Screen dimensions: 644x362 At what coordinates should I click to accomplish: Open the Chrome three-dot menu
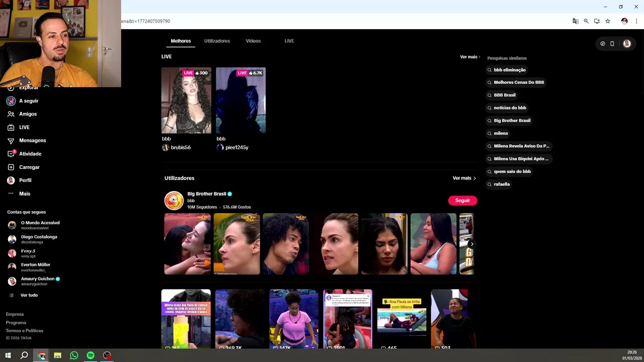click(x=636, y=21)
